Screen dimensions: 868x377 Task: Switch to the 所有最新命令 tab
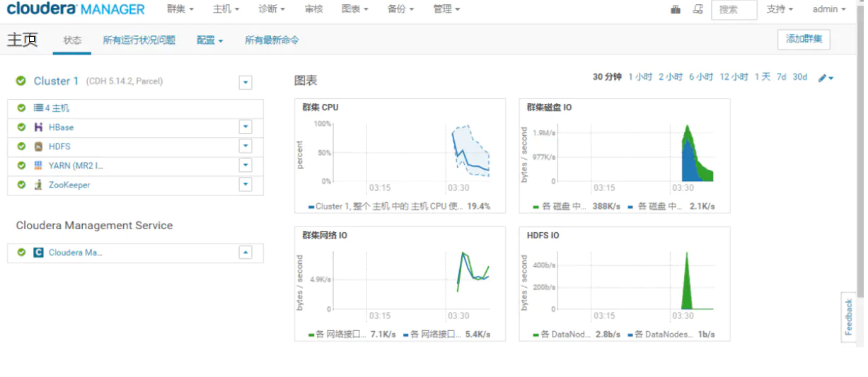click(272, 40)
